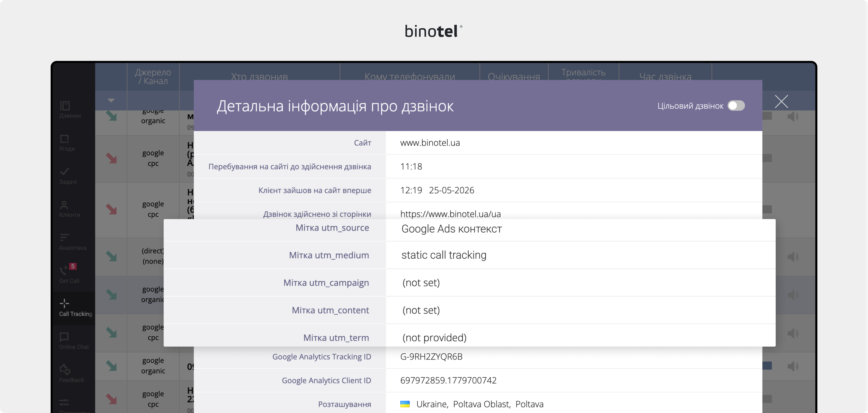Open the Угоди sidebar section
Viewport: 868px width, 413px height.
coord(67,143)
